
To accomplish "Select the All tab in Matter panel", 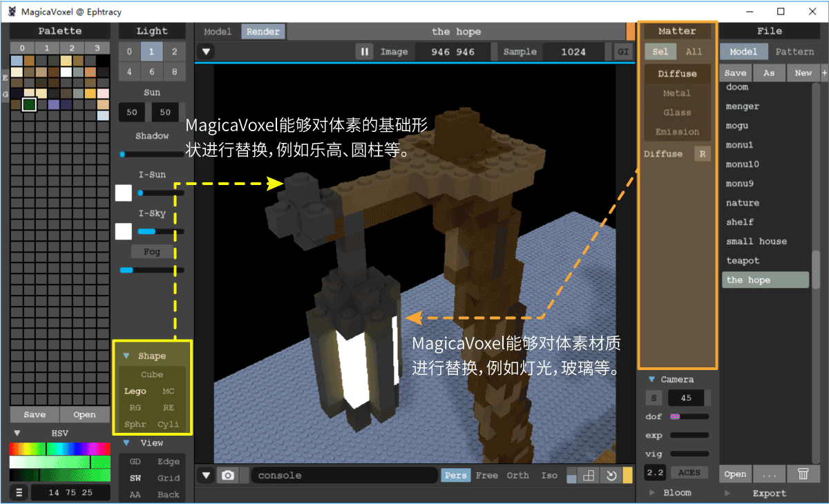I will (x=694, y=52).
